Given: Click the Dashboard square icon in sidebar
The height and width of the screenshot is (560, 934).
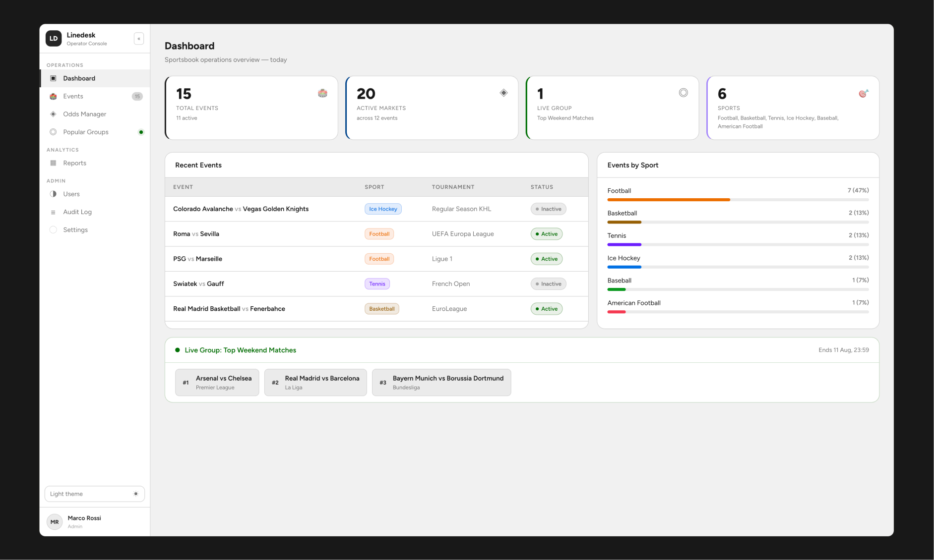Looking at the screenshot, I should [53, 78].
